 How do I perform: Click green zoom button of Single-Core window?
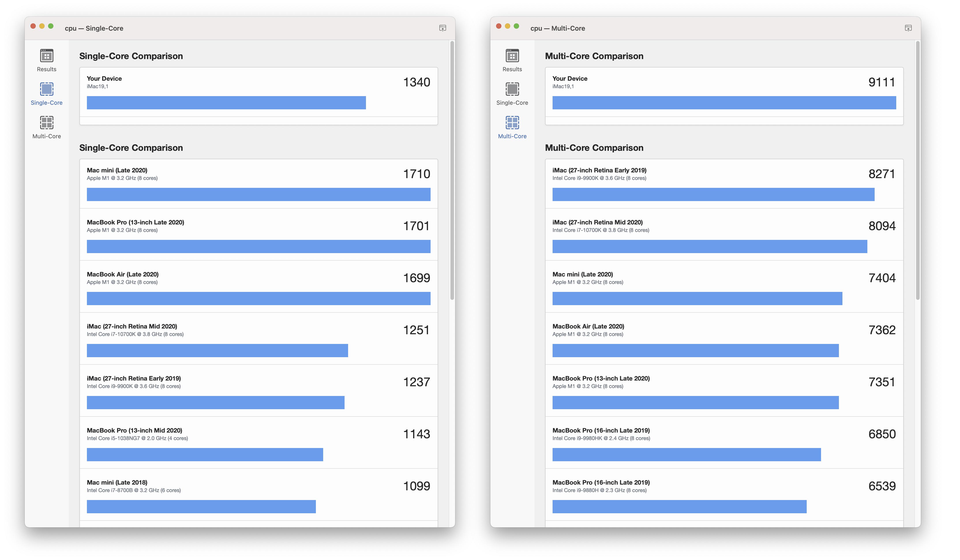click(51, 26)
